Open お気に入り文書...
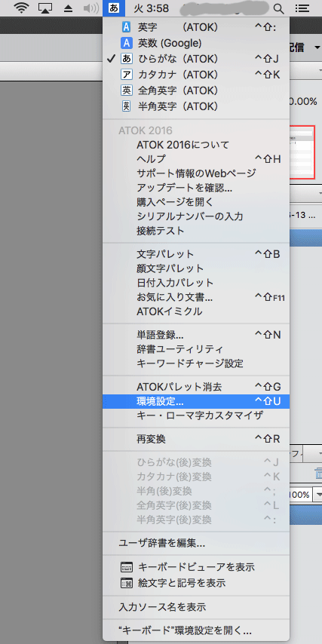 196,297
